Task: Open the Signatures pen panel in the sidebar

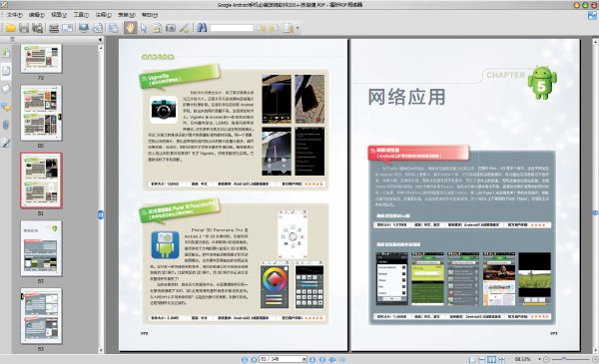Action: tap(6, 143)
